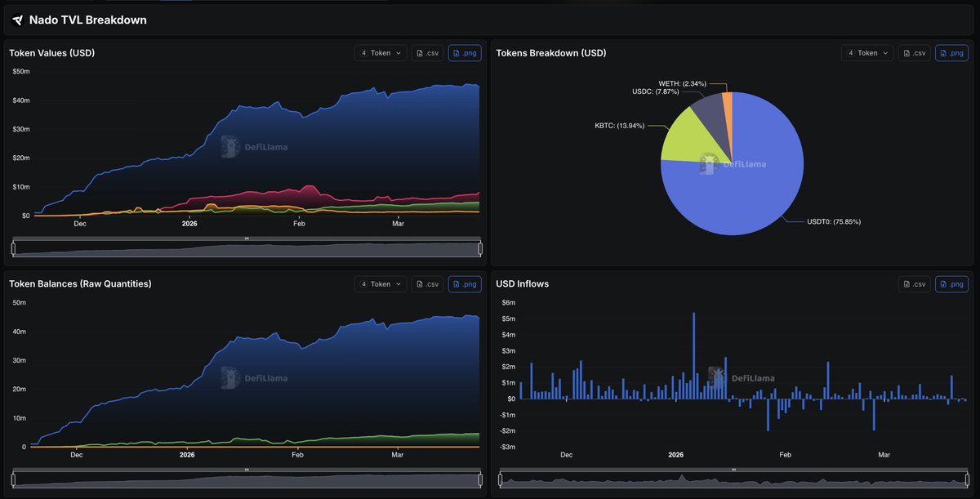Click 'Token Balances (Raw Quantities)' panel title
The image size is (980, 499).
(80, 284)
